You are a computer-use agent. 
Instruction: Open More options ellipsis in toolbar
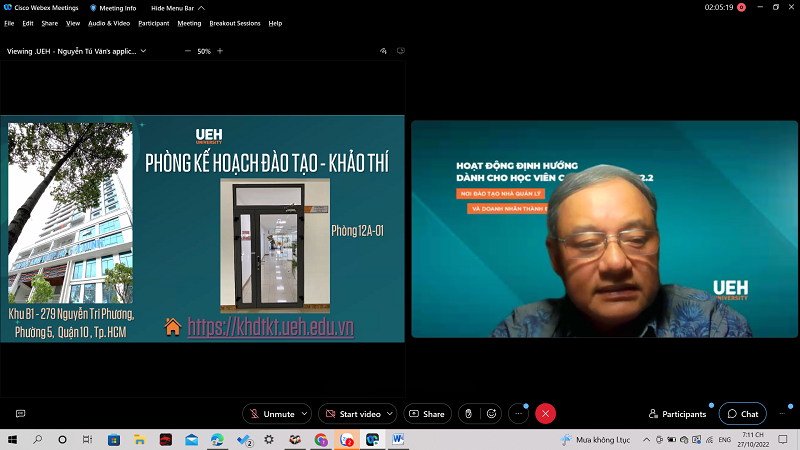[518, 414]
